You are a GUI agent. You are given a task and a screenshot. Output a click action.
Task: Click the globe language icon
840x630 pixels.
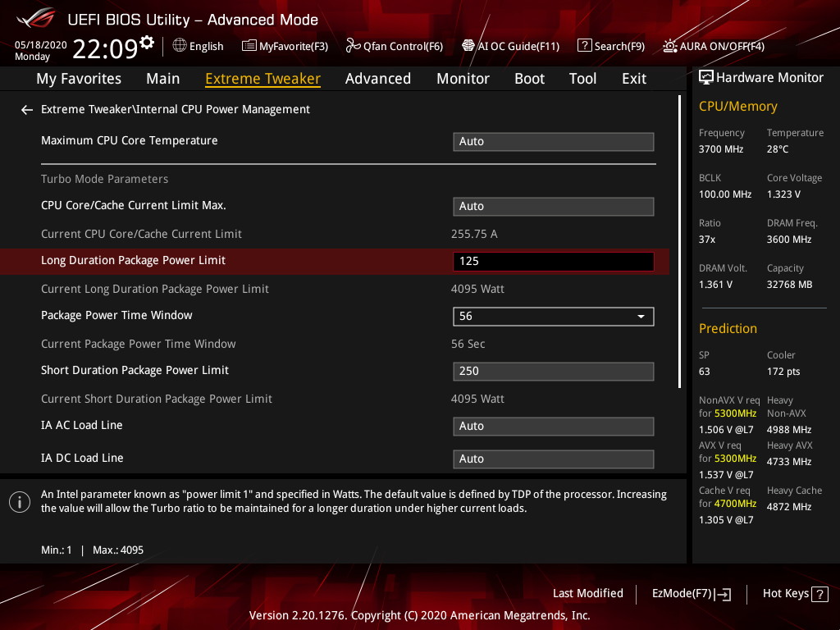[180, 46]
